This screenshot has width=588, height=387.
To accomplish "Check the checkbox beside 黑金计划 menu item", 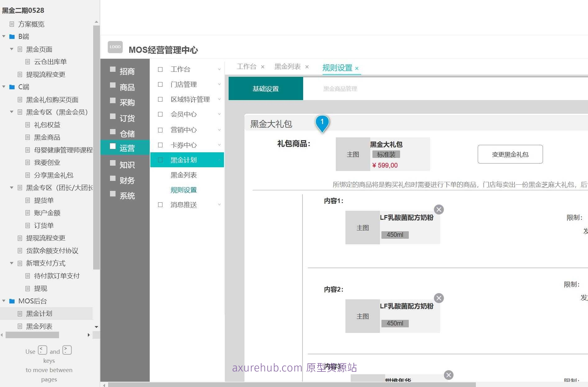I will pos(160,159).
